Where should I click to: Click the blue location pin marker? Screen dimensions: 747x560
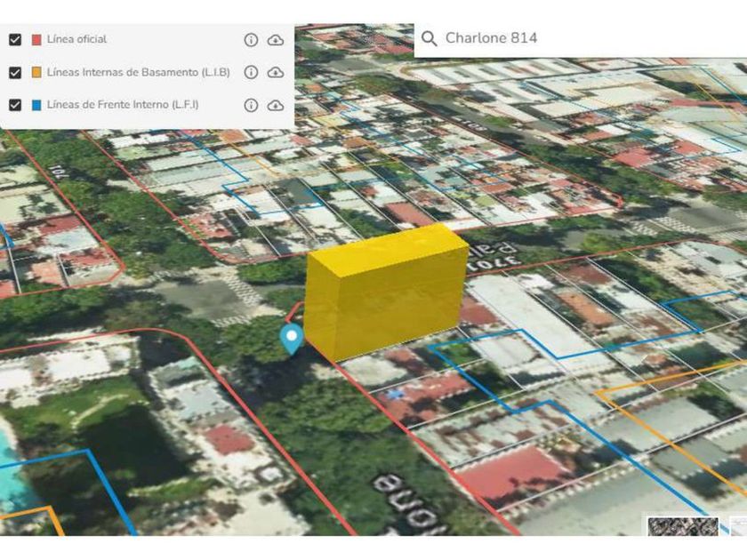(x=292, y=338)
